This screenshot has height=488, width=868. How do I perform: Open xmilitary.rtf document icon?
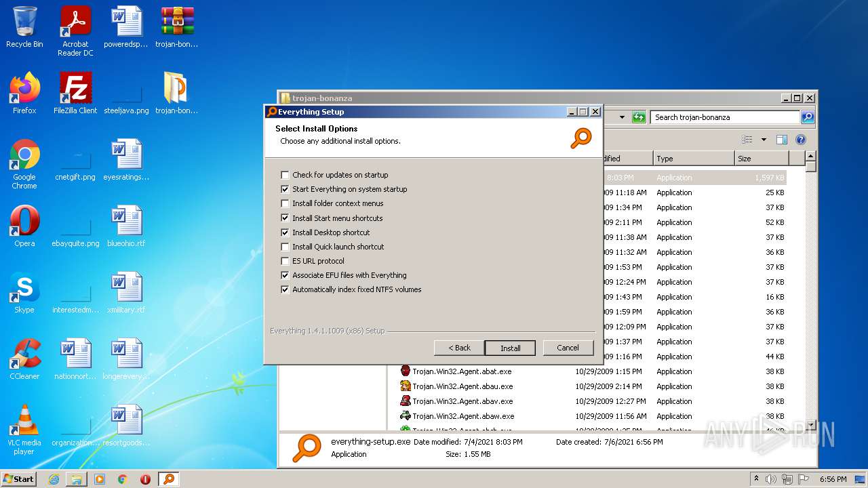tap(126, 293)
